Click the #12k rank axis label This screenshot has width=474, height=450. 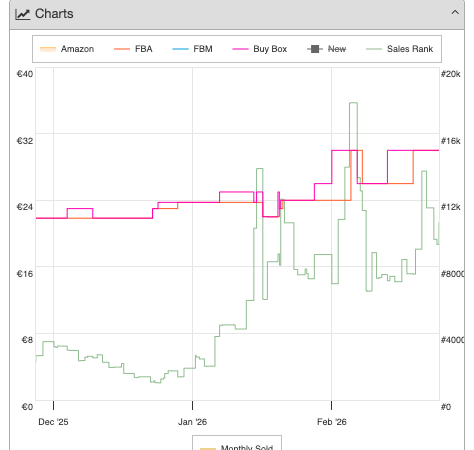451,207
